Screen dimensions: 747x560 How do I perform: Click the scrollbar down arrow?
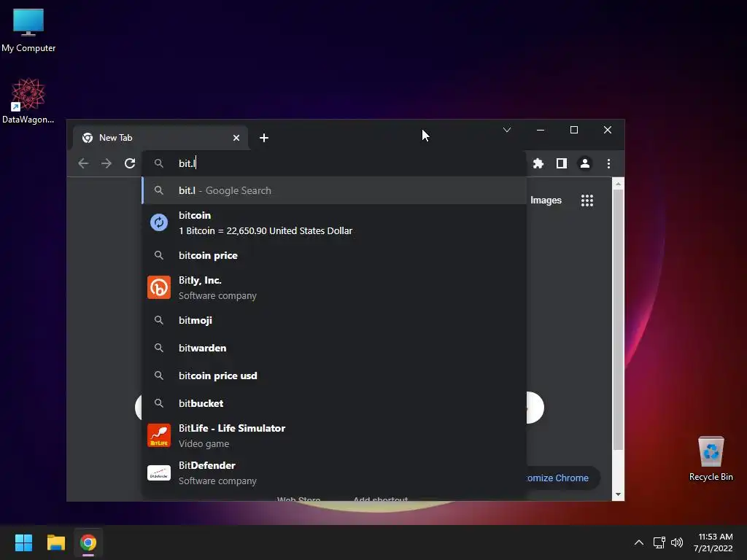618,494
